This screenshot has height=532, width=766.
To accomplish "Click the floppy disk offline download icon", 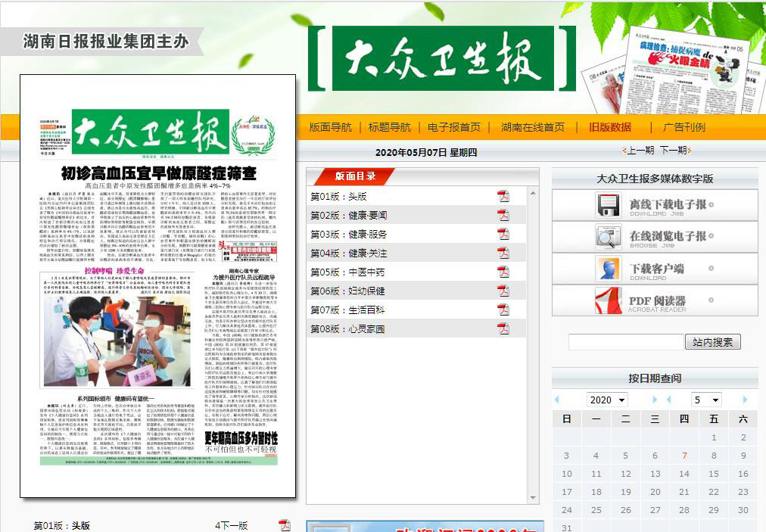I will pyautogui.click(x=609, y=205).
